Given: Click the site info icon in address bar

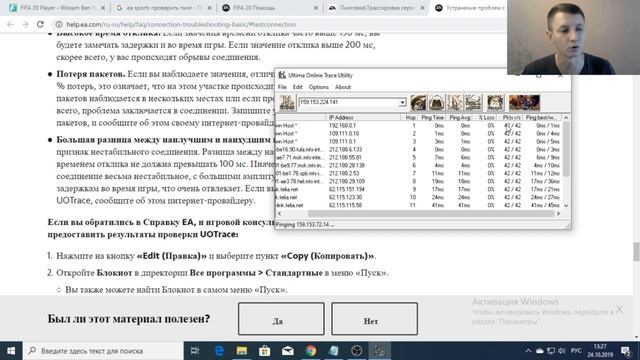Looking at the screenshot, I should click(x=59, y=24).
